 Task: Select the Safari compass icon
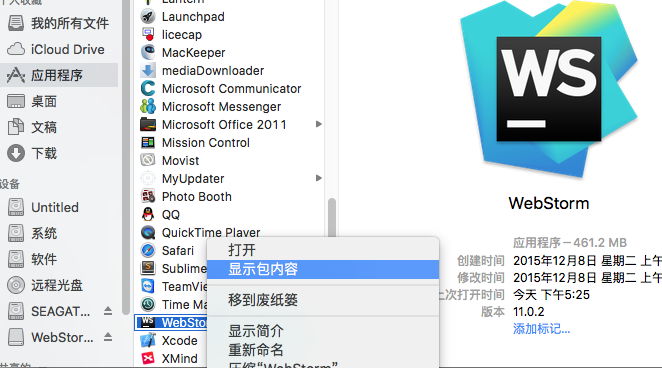(148, 250)
